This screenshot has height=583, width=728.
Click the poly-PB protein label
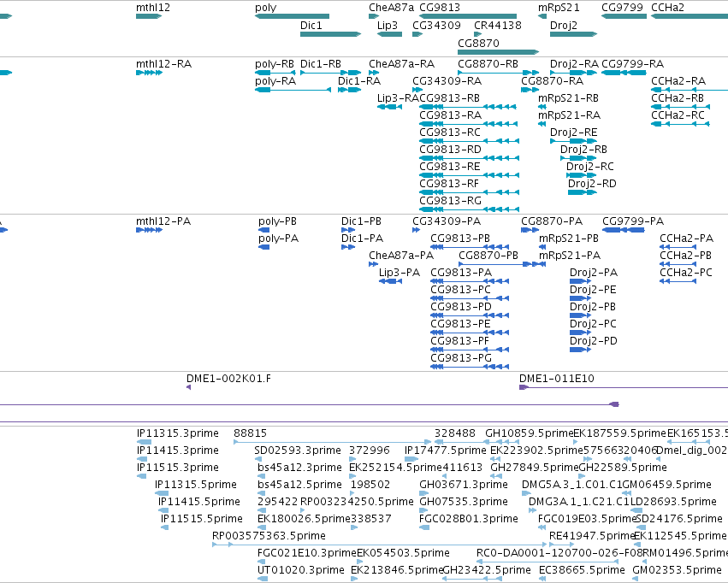(x=277, y=221)
